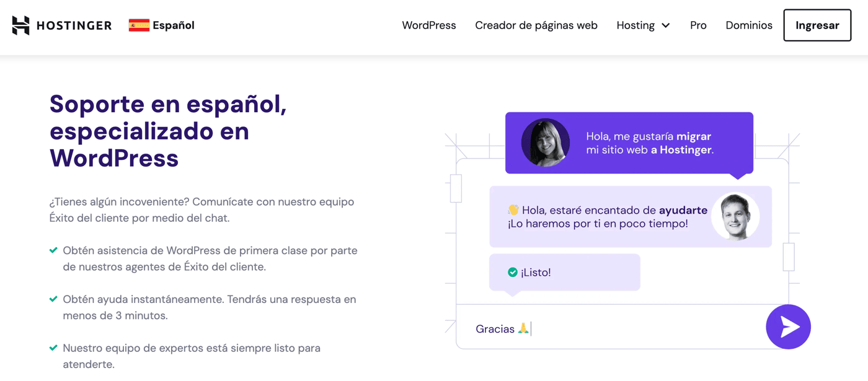Click the Ingresar login button
The width and height of the screenshot is (868, 381).
coord(817,25)
